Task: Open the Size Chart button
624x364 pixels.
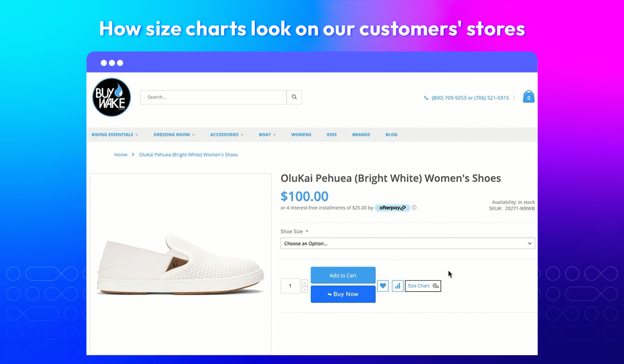Action: pyautogui.click(x=423, y=286)
